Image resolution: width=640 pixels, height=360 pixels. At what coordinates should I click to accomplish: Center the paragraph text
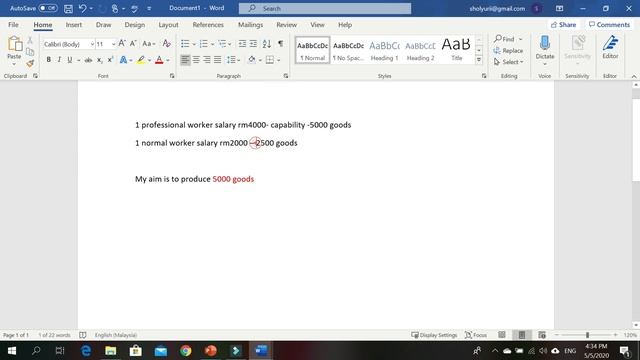pyautogui.click(x=196, y=60)
